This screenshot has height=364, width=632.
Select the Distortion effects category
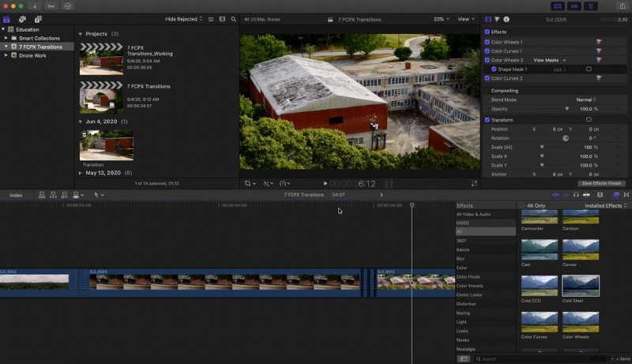tap(466, 304)
